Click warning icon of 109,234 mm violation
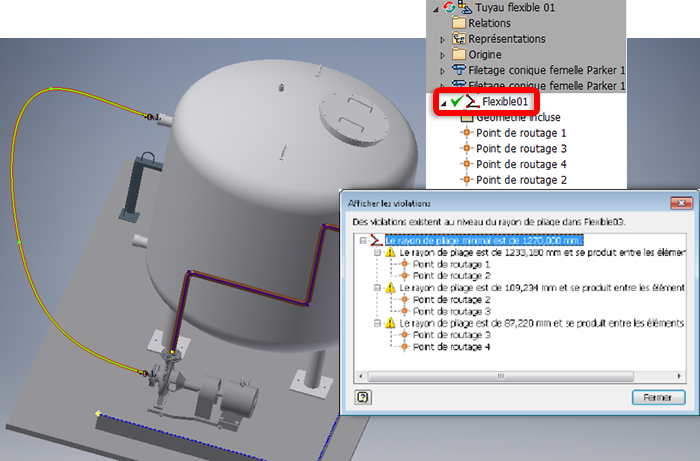This screenshot has height=461, width=700. pos(390,288)
